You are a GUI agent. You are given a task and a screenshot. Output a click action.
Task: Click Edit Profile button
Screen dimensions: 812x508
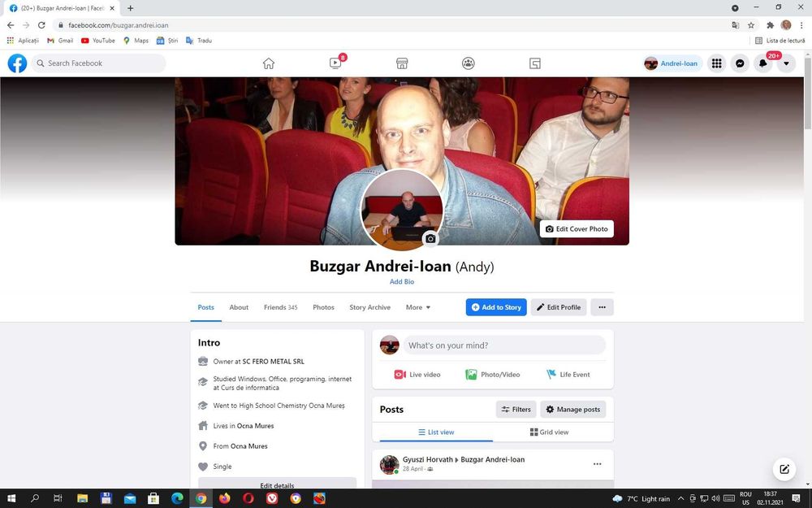click(x=559, y=307)
